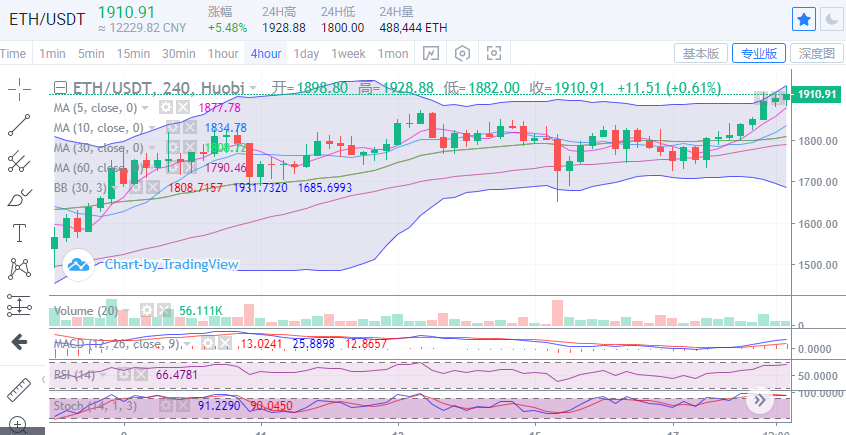Expand Volume (20) dropdown arrow
Viewport: 846px width, 435px height.
click(127, 311)
